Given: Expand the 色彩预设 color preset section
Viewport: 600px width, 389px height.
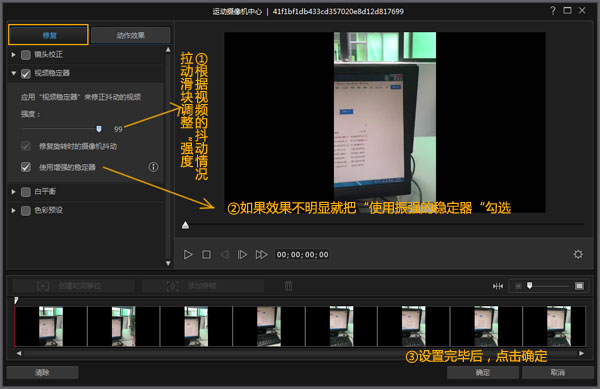Looking at the screenshot, I should pyautogui.click(x=13, y=210).
